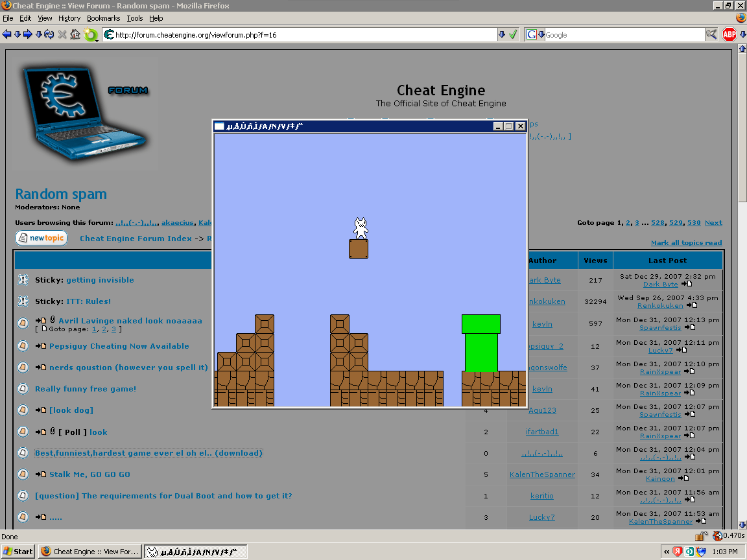Open author profile KalenTheSpanner
The height and width of the screenshot is (560, 747).
(x=542, y=474)
